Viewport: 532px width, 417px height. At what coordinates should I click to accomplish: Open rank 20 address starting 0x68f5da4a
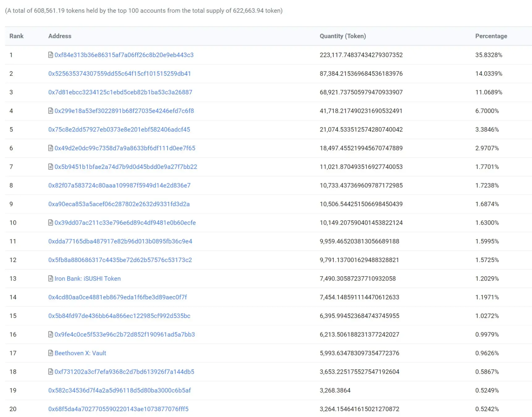(118, 409)
